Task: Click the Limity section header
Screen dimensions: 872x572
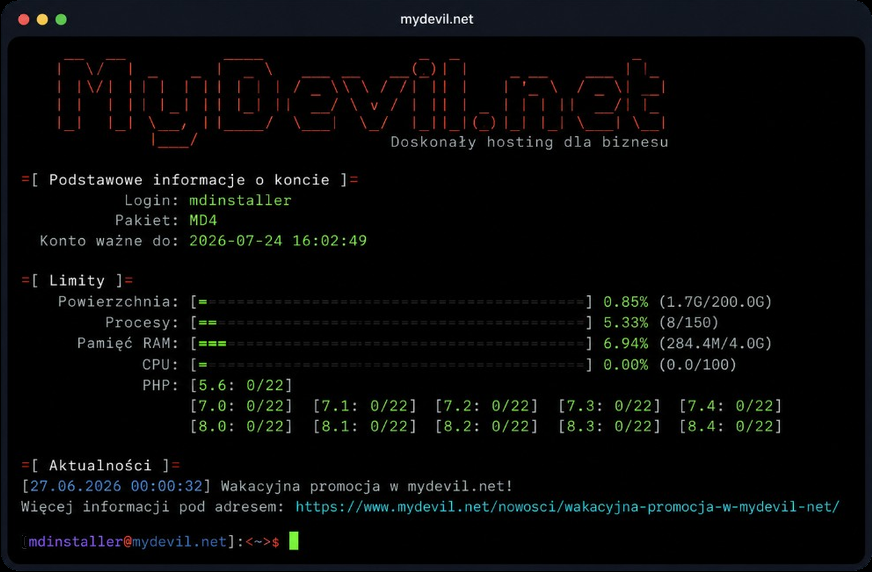Action: pos(77,281)
